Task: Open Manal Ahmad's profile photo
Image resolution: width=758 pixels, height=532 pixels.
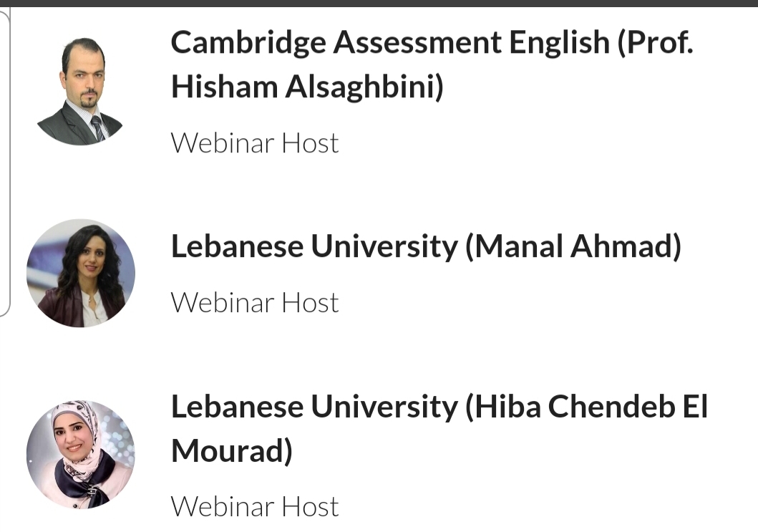Action: pos(81,274)
